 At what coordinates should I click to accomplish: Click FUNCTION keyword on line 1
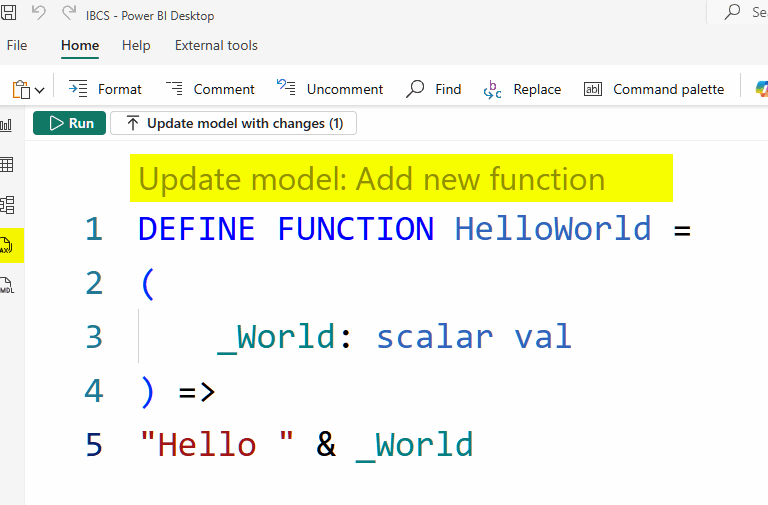tap(356, 229)
